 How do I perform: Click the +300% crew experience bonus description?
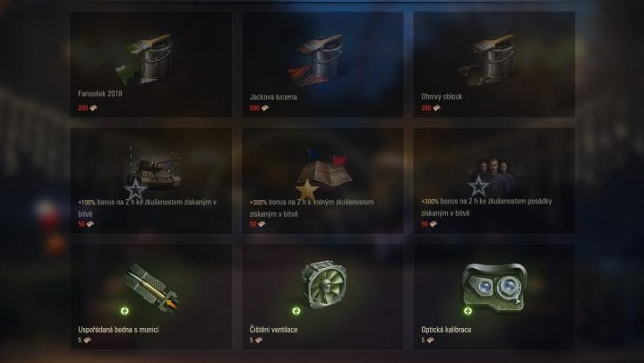(486, 207)
